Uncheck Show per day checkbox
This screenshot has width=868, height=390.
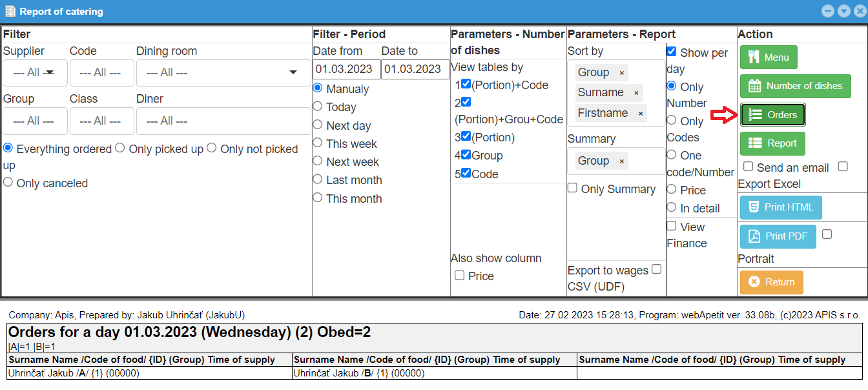pos(672,52)
